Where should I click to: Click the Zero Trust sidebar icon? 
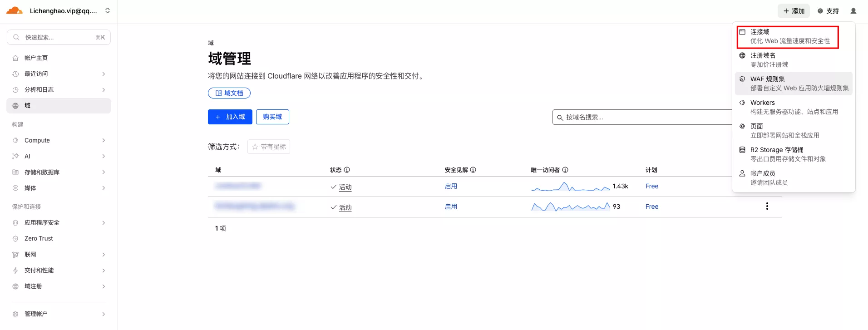pyautogui.click(x=15, y=239)
